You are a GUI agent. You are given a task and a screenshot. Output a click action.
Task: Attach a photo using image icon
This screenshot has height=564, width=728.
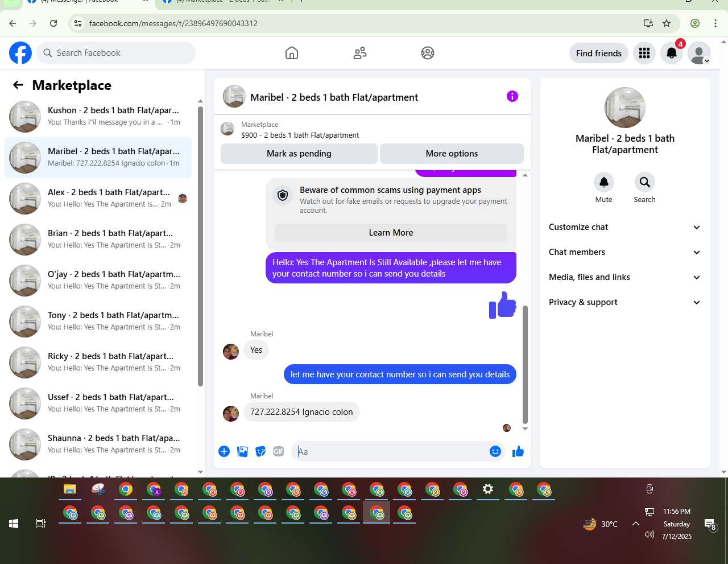click(x=243, y=451)
